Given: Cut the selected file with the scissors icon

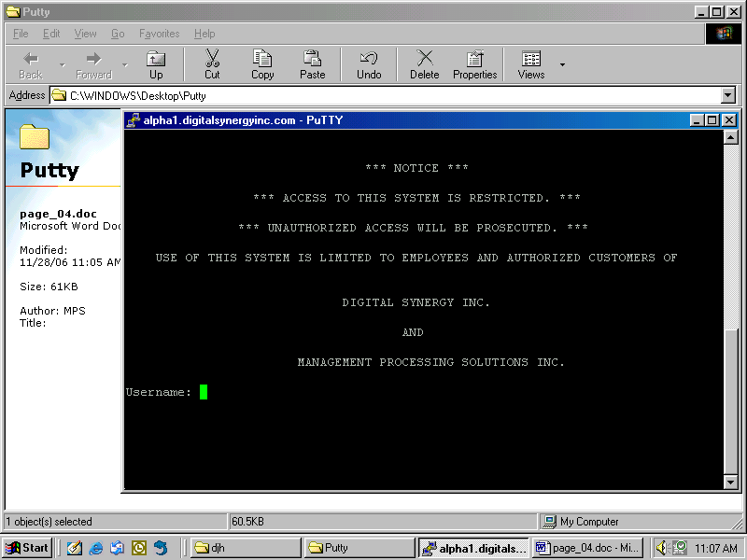Looking at the screenshot, I should click(x=212, y=64).
